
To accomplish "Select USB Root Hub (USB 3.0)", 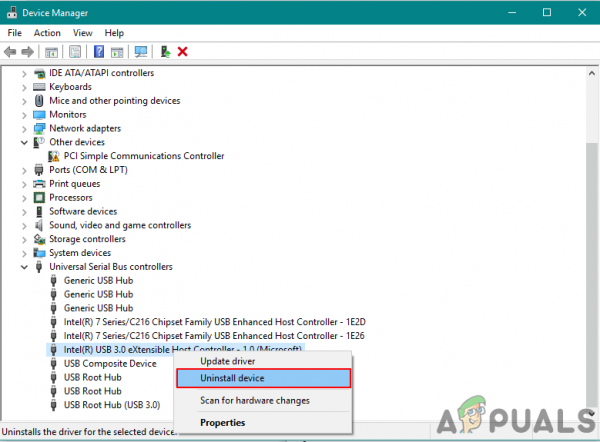I will tap(112, 405).
